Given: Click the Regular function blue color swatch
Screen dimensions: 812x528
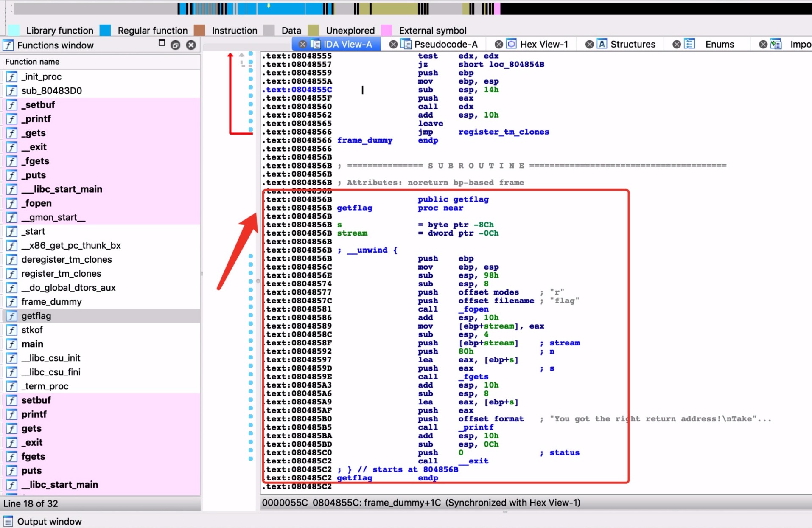Looking at the screenshot, I should click(105, 30).
